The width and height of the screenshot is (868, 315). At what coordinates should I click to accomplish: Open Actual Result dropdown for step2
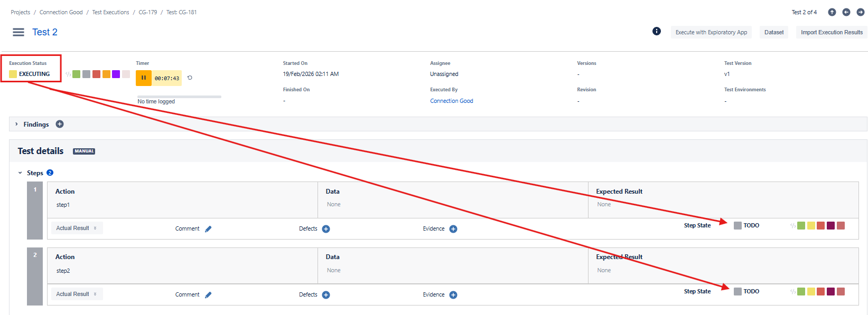click(x=77, y=294)
